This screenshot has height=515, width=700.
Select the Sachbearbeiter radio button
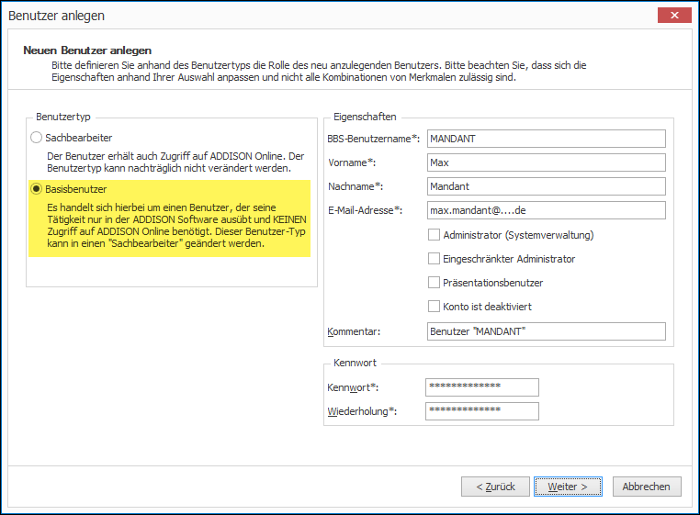click(x=36, y=137)
